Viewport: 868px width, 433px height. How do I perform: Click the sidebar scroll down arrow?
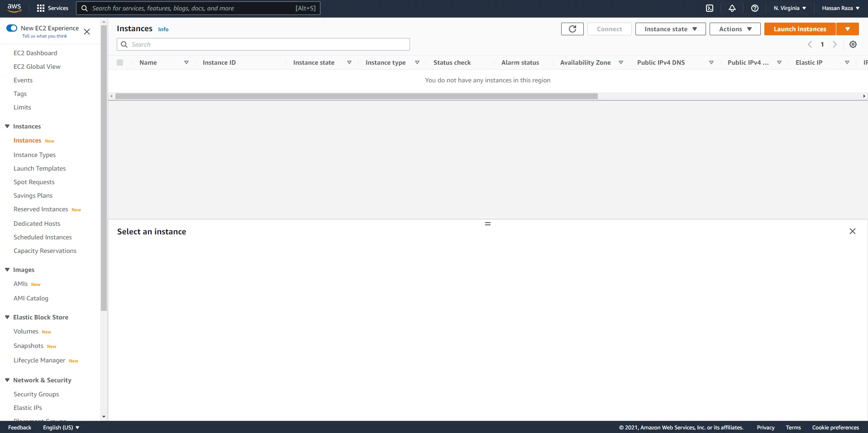tap(104, 417)
